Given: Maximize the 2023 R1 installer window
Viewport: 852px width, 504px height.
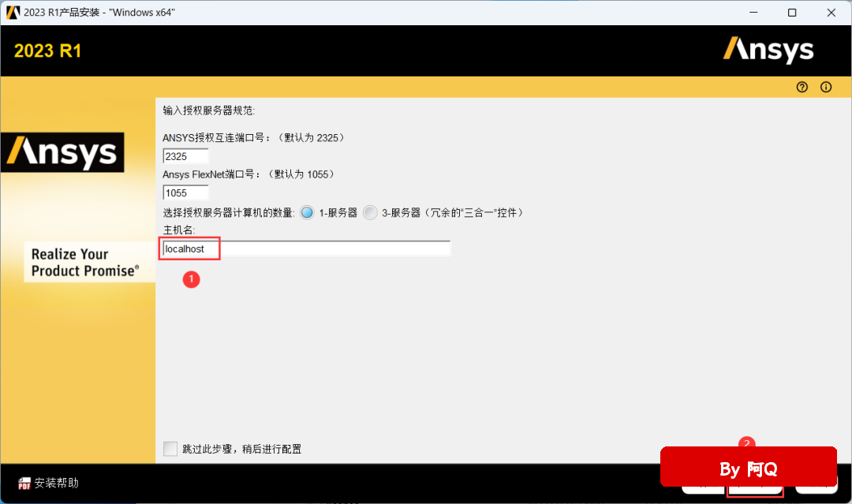Looking at the screenshot, I should pyautogui.click(x=792, y=13).
